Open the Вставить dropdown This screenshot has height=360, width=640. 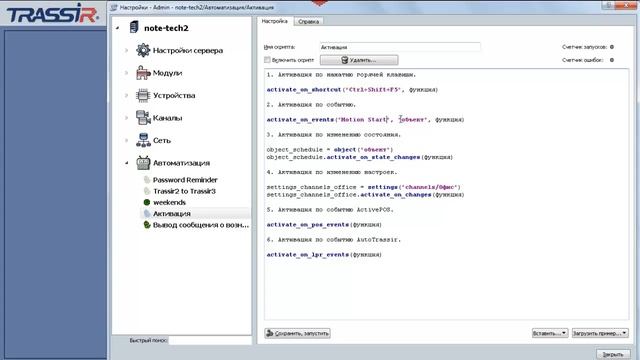click(x=550, y=333)
